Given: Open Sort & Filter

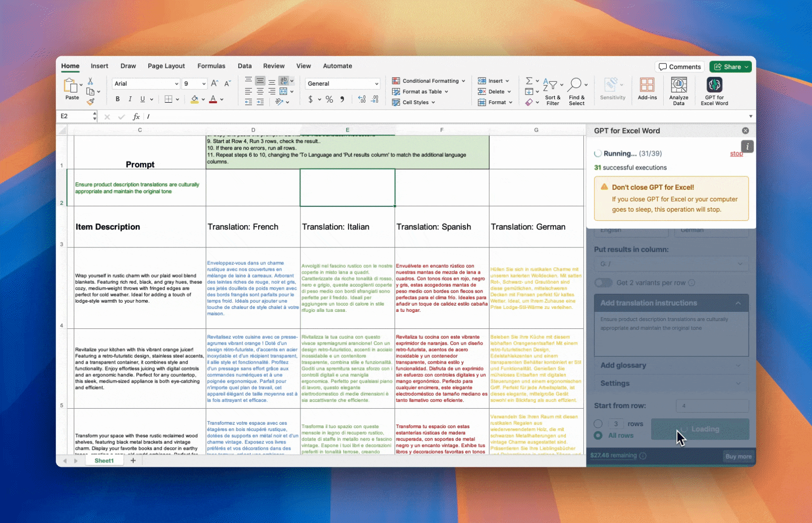Looking at the screenshot, I should click(x=552, y=92).
